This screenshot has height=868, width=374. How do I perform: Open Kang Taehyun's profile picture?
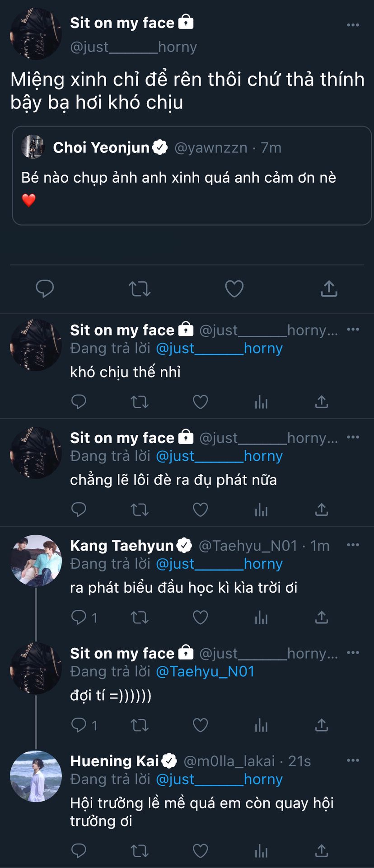[x=36, y=561]
